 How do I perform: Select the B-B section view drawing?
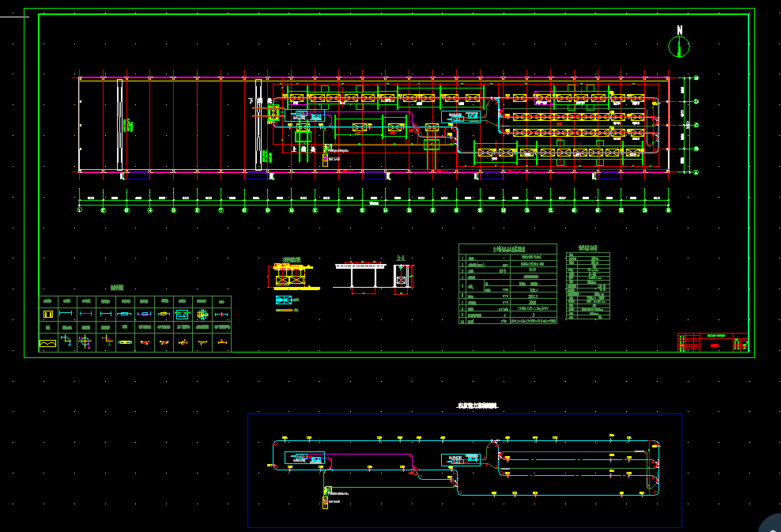(403, 278)
